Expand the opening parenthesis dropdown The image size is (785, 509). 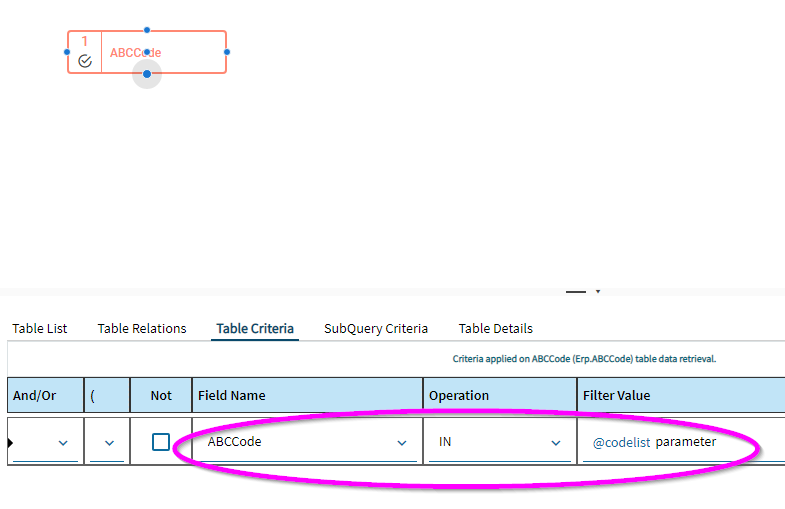[108, 443]
